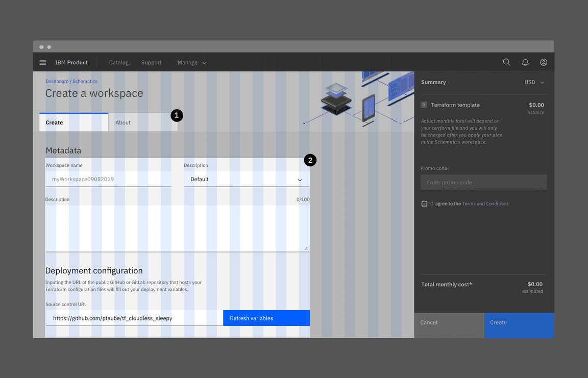
Task: Go to Catalog in the header
Action: click(119, 63)
